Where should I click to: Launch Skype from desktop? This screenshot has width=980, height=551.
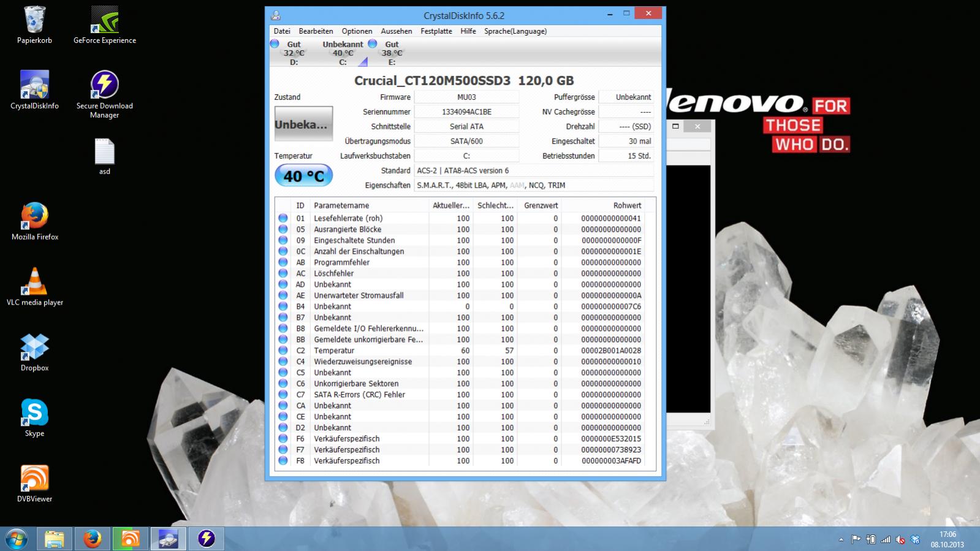pyautogui.click(x=34, y=418)
